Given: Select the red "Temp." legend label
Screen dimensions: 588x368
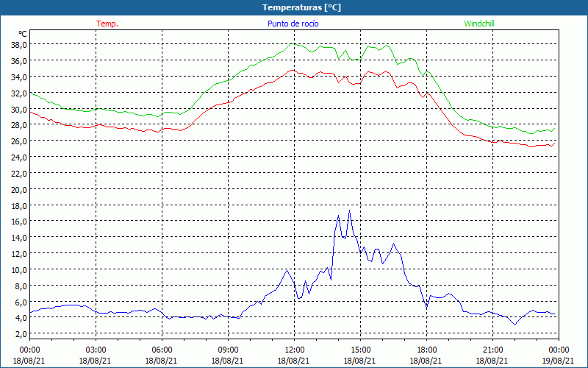Looking at the screenshot, I should (x=107, y=24).
